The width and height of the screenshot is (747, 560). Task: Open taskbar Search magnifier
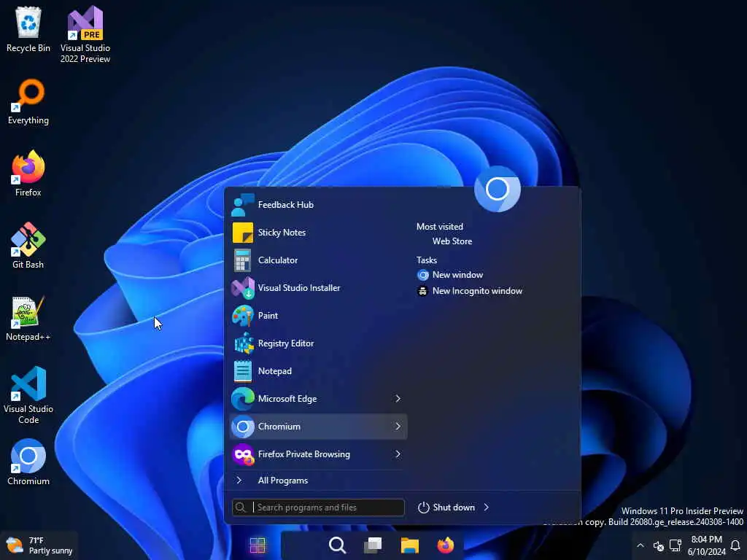click(337, 545)
